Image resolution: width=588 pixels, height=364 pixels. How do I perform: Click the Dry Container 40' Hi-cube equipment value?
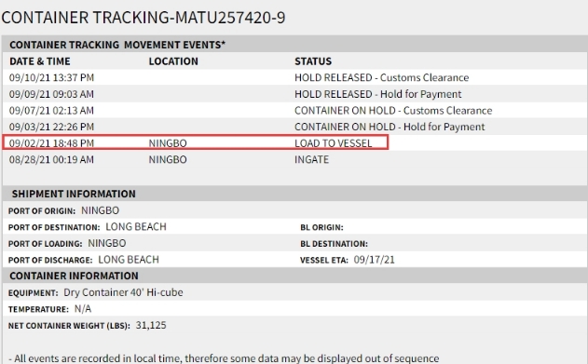click(123, 292)
